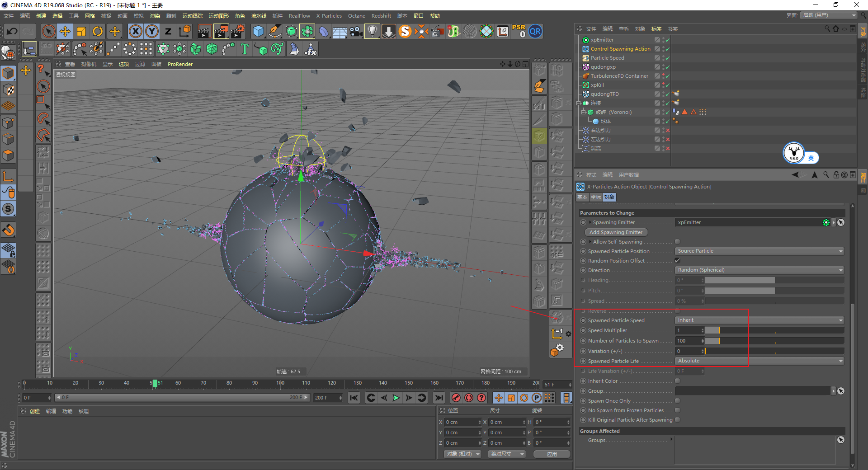
Task: Open the 模拟 menu
Action: (139, 16)
